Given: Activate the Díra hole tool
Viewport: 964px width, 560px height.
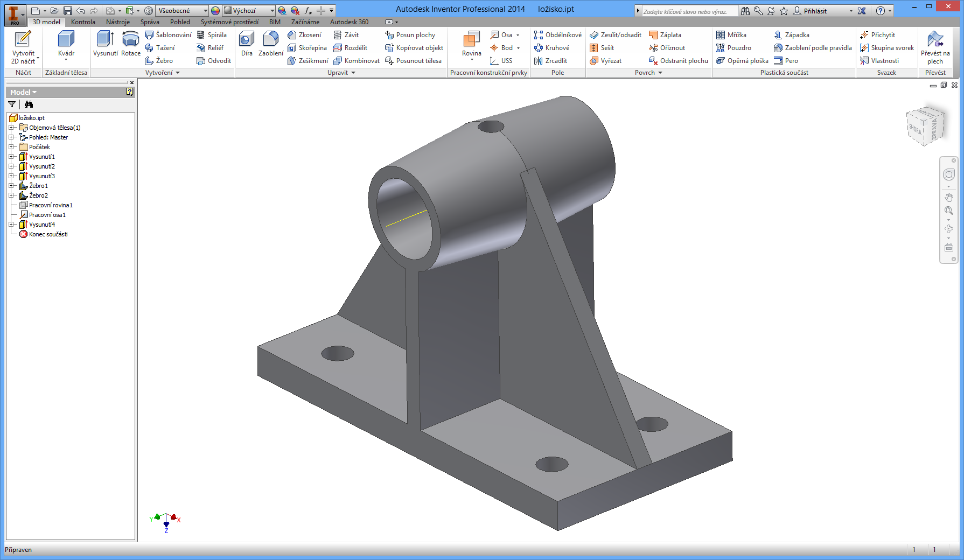Looking at the screenshot, I should [x=247, y=44].
